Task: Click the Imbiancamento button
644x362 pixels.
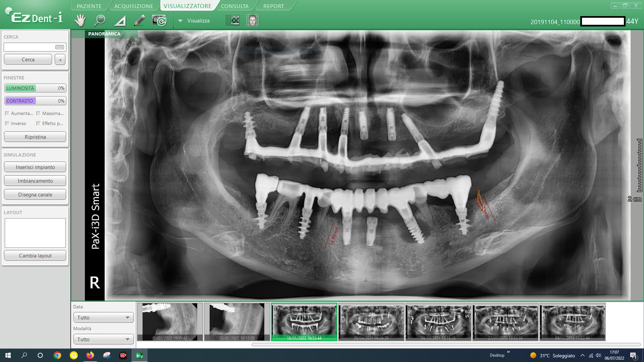Action: click(35, 181)
